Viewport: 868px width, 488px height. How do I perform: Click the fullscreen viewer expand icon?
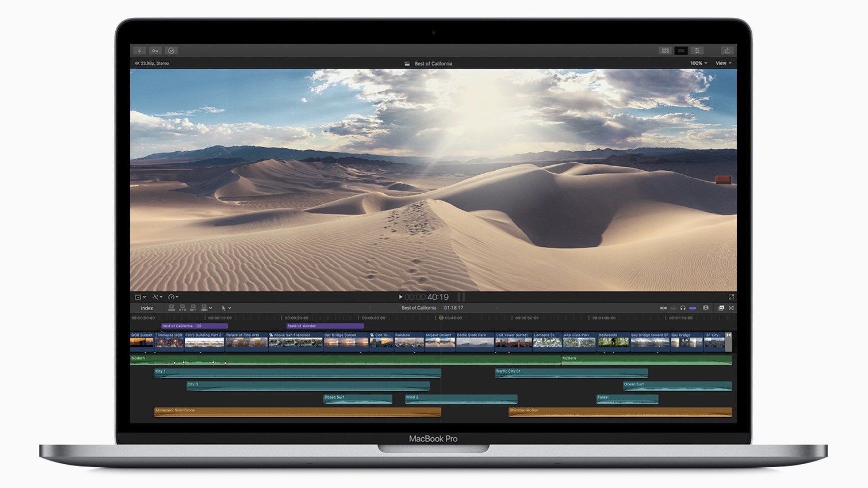coord(731,297)
